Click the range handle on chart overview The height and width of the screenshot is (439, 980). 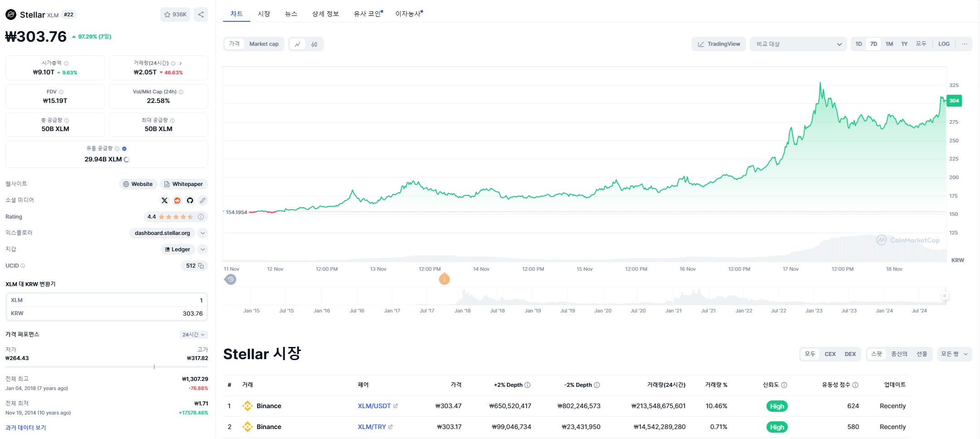pyautogui.click(x=945, y=296)
